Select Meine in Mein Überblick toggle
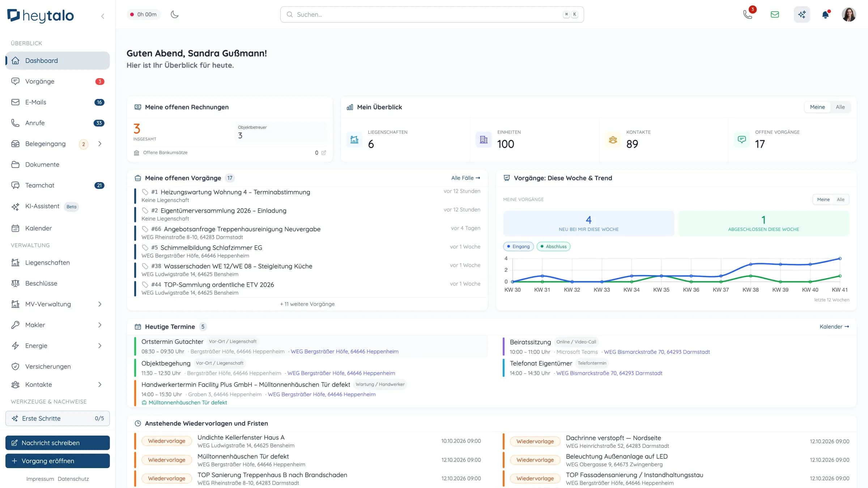This screenshot has width=868, height=488. (x=817, y=107)
